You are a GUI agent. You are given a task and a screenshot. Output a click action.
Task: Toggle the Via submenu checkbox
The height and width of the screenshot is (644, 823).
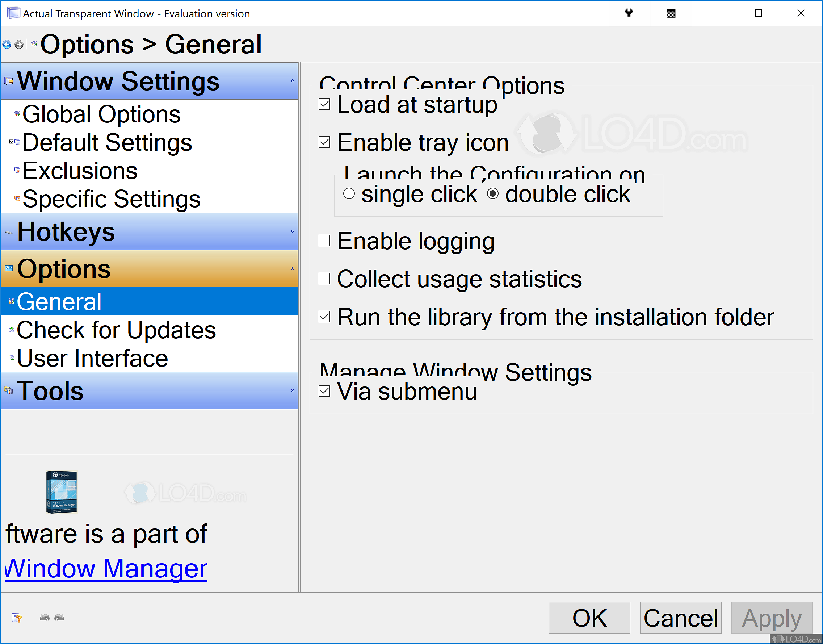pos(324,391)
